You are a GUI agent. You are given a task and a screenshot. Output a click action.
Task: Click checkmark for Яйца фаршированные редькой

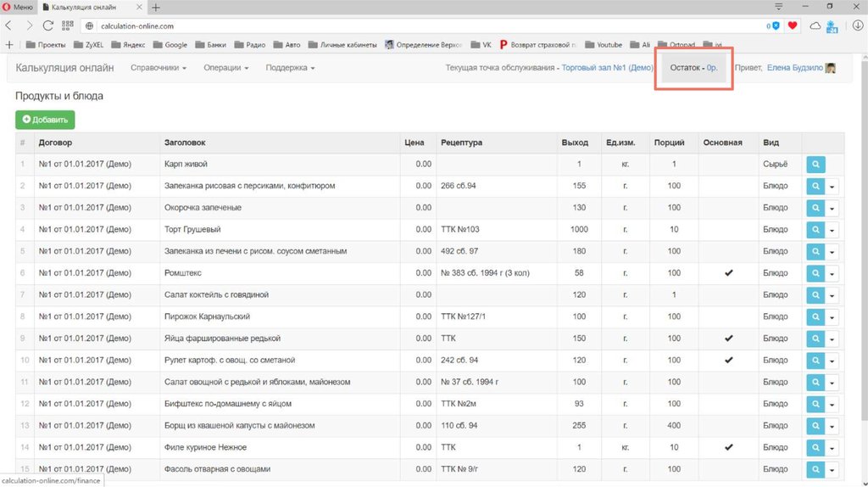click(728, 339)
